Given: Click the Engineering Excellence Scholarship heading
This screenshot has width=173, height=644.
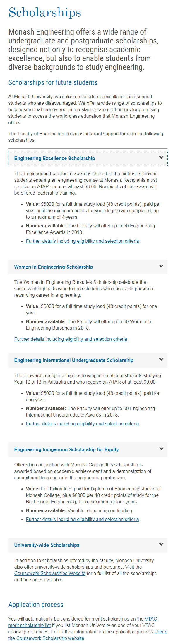Looking at the screenshot, I should point(88,159).
